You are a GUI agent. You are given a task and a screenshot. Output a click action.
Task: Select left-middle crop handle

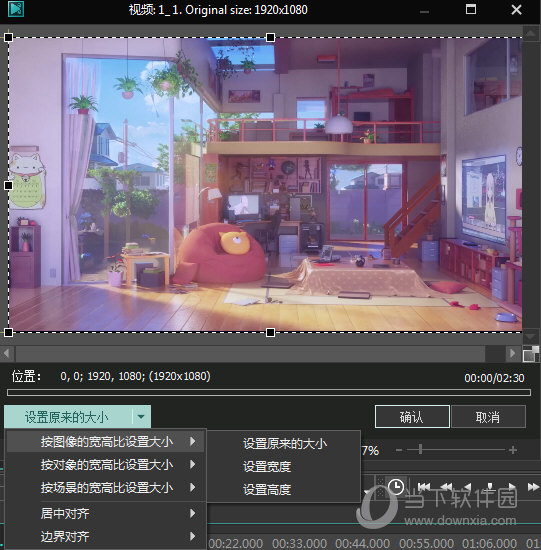coord(8,185)
